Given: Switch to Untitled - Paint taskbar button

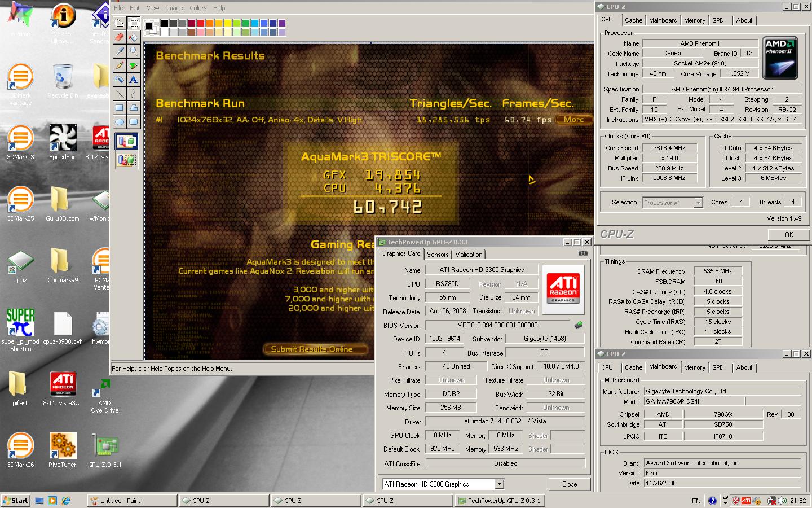Looking at the screenshot, I should pos(133,501).
